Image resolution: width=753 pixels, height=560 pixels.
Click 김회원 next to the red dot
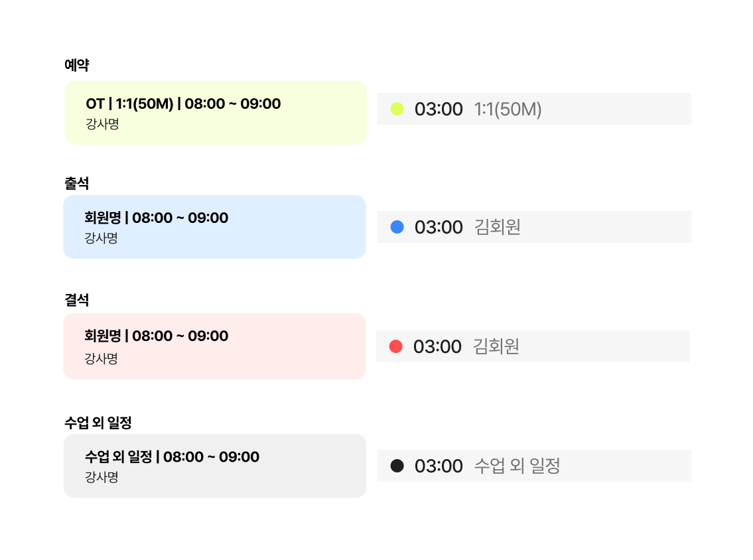click(x=496, y=346)
